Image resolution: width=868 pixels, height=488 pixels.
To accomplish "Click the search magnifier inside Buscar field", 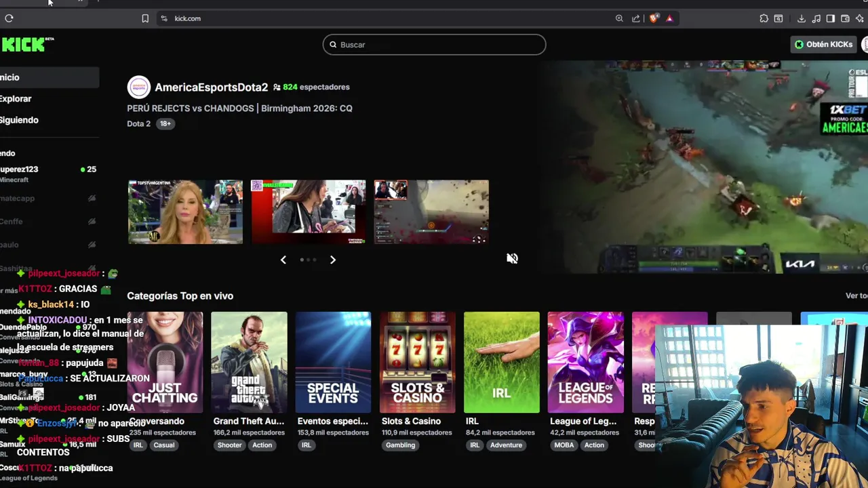I will click(333, 45).
